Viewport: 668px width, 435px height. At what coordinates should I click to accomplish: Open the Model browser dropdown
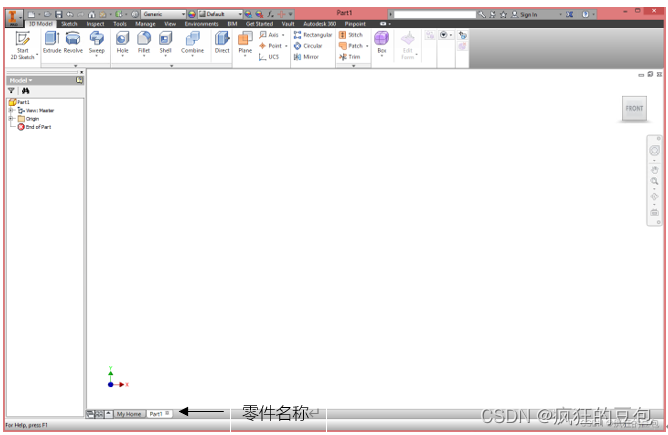tap(21, 80)
